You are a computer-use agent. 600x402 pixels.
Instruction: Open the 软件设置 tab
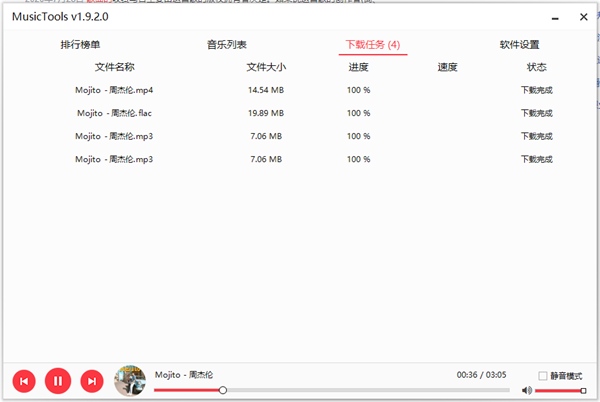tap(519, 45)
